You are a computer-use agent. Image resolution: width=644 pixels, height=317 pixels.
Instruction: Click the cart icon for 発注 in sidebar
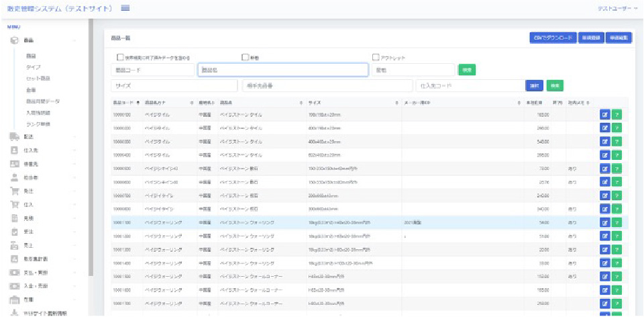13,191
